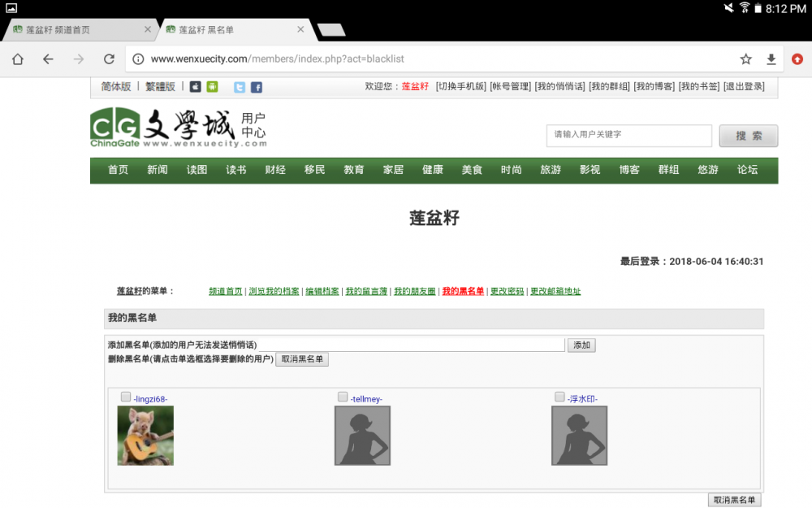Click the 添加 button to add to blacklist
This screenshot has height=508, width=812.
581,345
